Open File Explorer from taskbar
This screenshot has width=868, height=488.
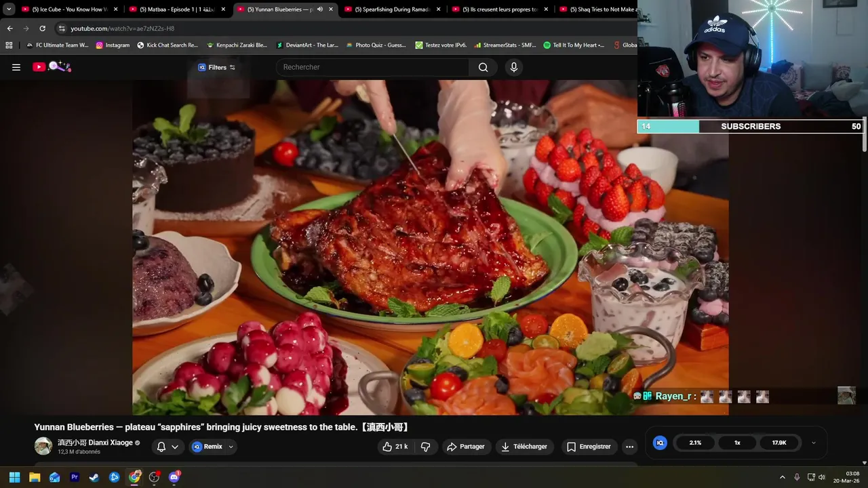[x=35, y=477]
